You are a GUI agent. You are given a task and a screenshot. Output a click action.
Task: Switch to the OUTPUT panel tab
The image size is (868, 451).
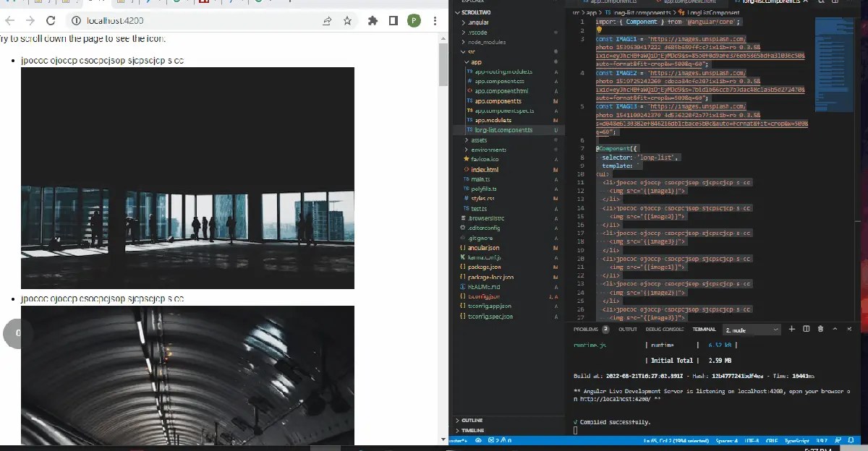[x=627, y=329]
